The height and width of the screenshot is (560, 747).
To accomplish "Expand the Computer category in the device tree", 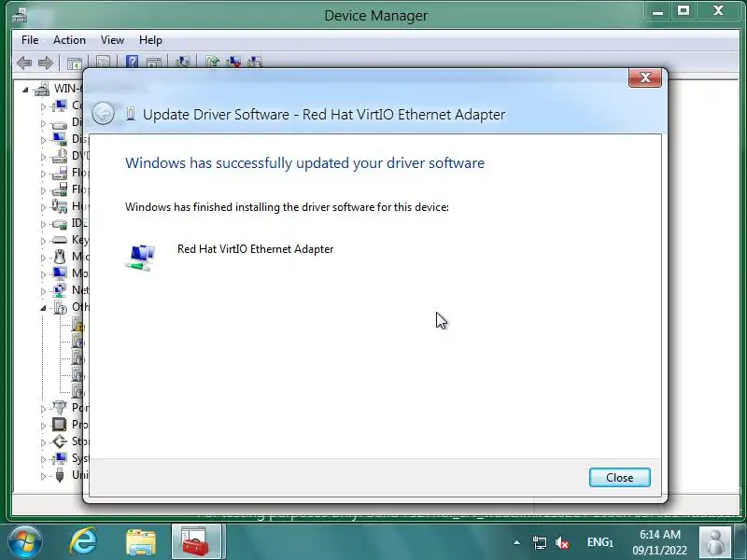I will pos(43,106).
